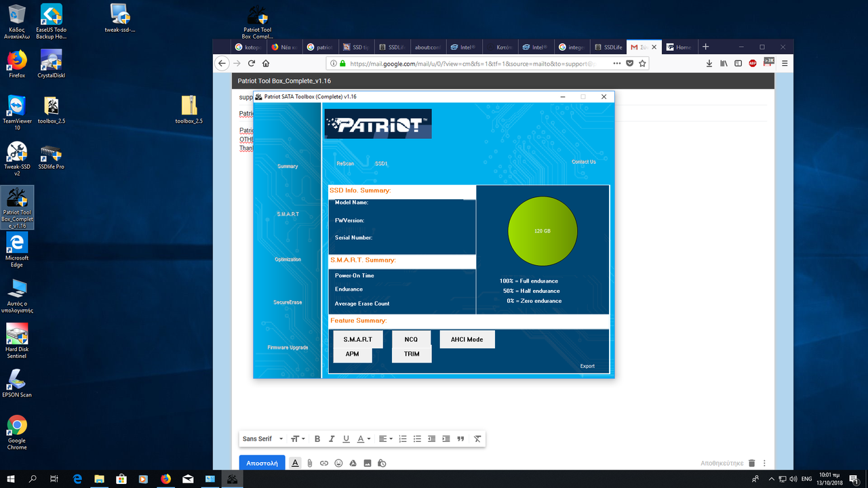Image resolution: width=868 pixels, height=488 pixels.
Task: Open the Windows notification center icon
Action: coord(854,479)
